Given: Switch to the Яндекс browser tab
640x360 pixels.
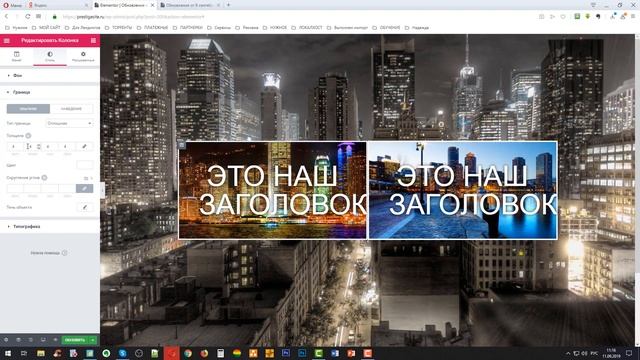Looking at the screenshot, I should point(58,5).
